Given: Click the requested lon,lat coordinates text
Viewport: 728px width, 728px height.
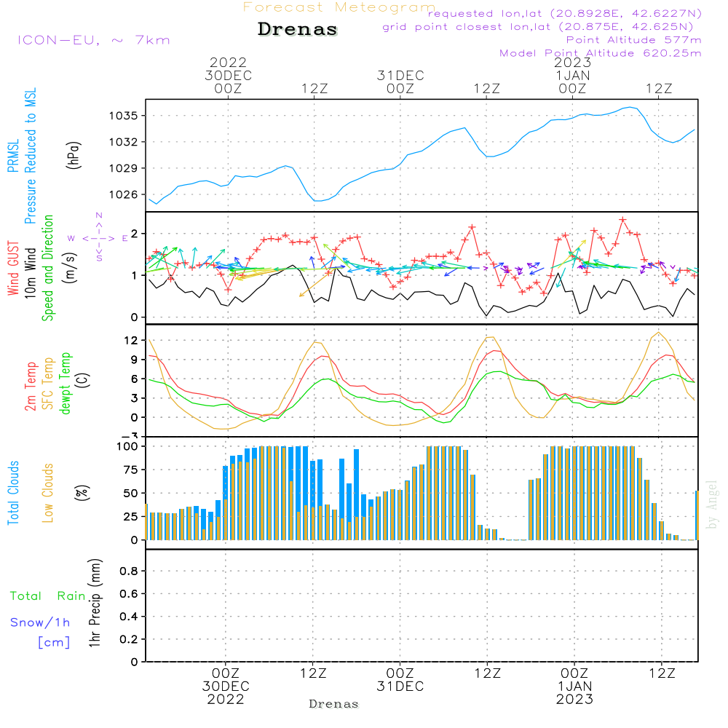Looking at the screenshot, I should coord(565,14).
